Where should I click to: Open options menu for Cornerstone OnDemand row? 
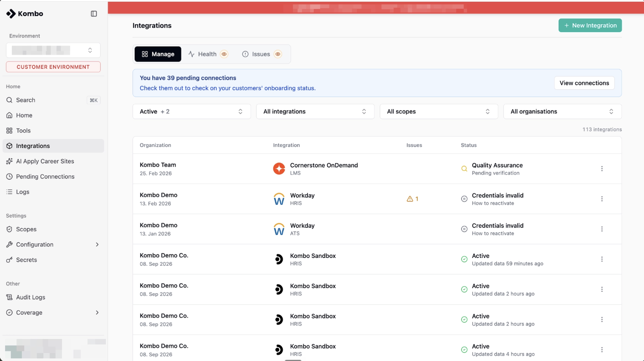pos(602,169)
